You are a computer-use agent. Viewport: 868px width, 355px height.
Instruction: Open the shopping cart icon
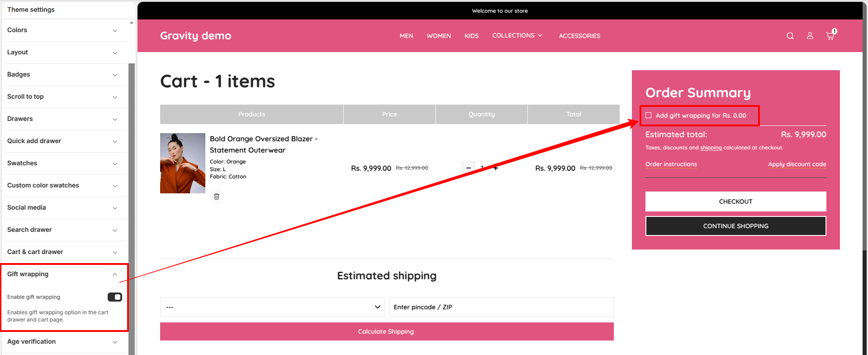pyautogui.click(x=830, y=36)
